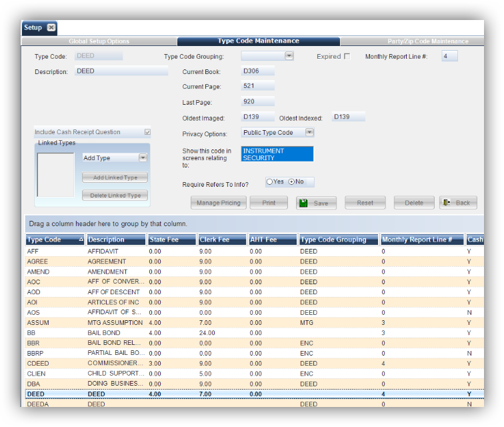Click Type Code column sort arrow
This screenshot has width=504, height=427.
81,240
